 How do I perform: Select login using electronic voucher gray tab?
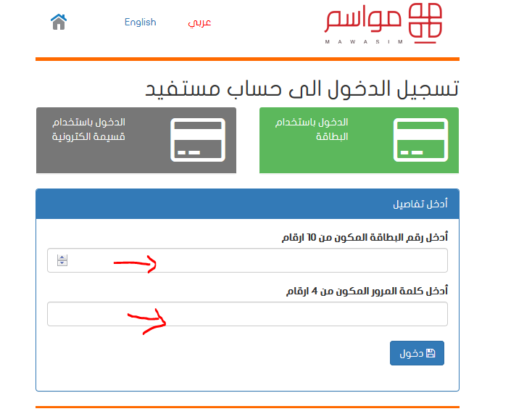(136, 140)
